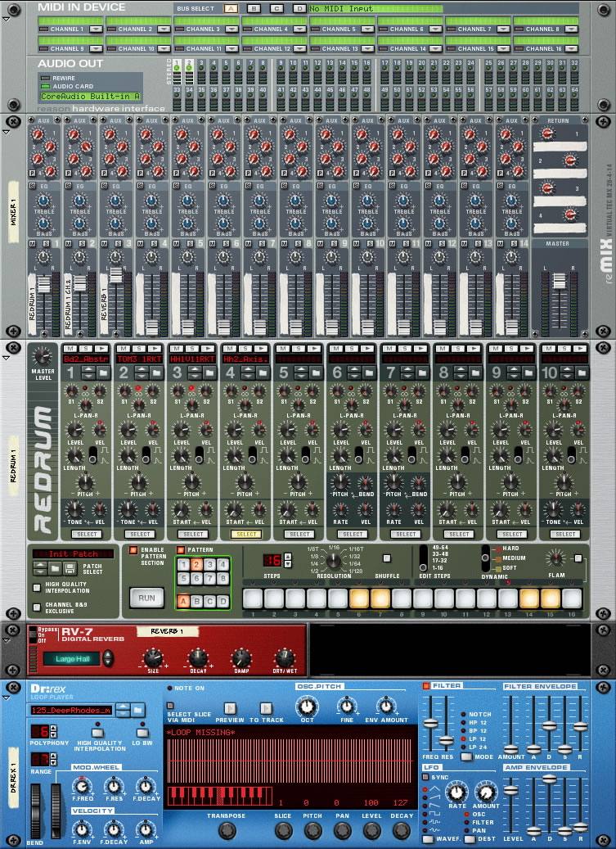Enable High Quality Interpolation checkbox in Redrum
616x849 pixels.
point(37,588)
